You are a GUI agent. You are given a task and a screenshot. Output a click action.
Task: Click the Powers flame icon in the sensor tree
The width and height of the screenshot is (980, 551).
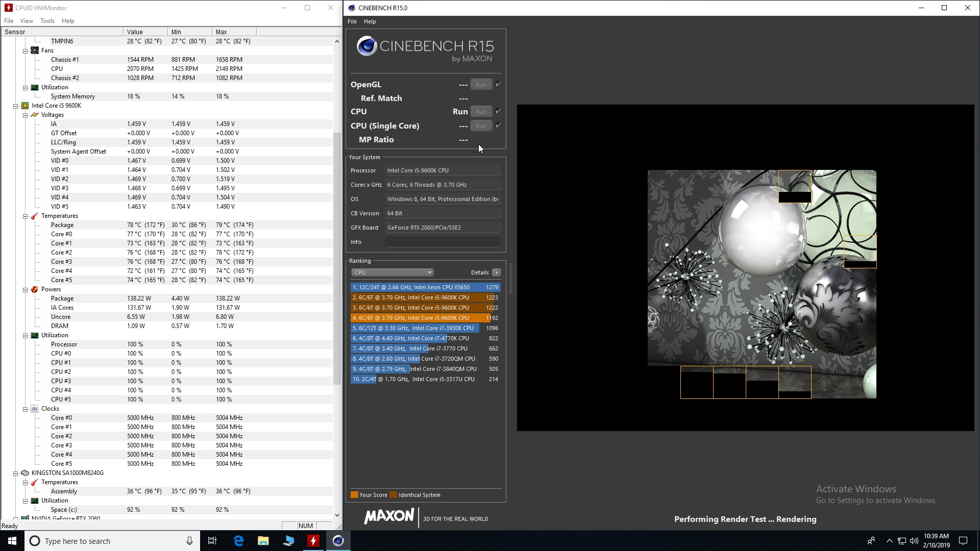[x=35, y=289]
